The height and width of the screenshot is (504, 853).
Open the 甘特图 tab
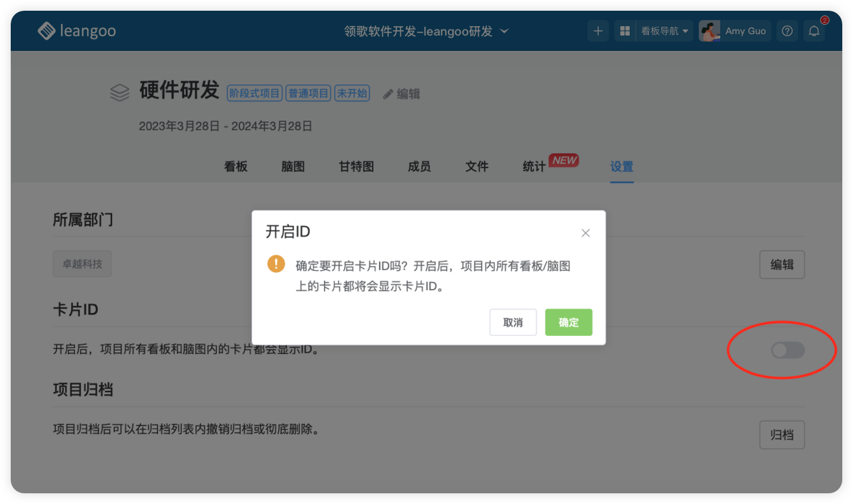click(x=356, y=166)
